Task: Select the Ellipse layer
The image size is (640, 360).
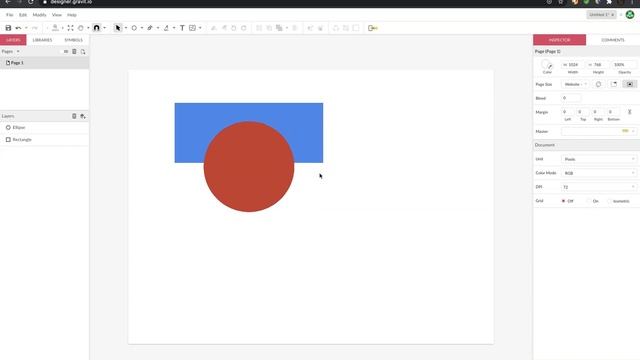Action: pyautogui.click(x=44, y=127)
